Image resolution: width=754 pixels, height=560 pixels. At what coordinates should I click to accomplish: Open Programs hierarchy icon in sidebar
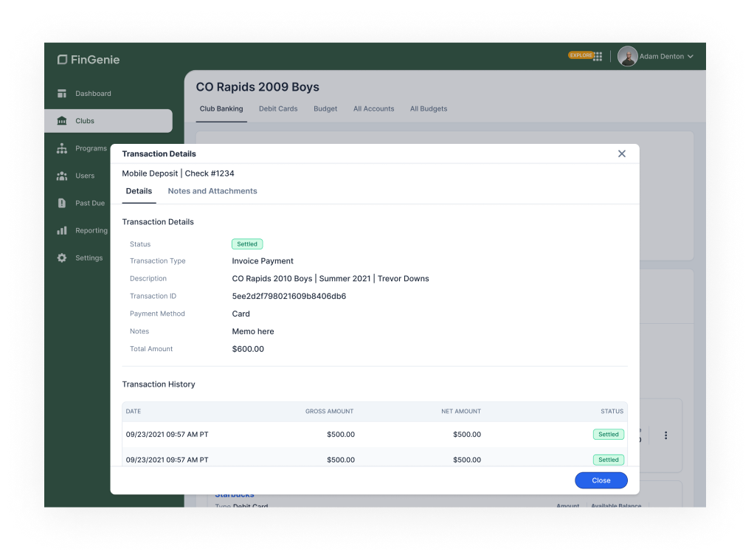click(62, 148)
